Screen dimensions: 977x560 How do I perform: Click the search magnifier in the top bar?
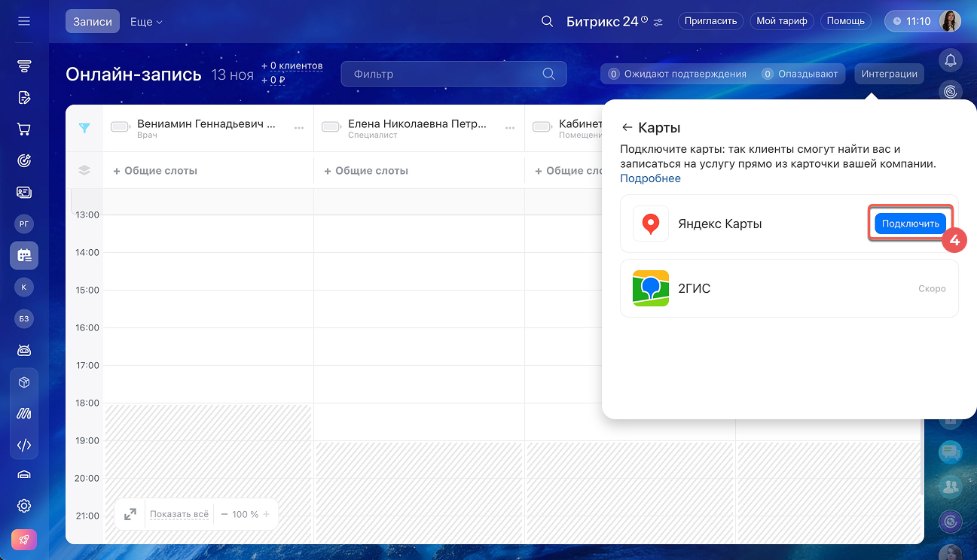[x=548, y=21]
